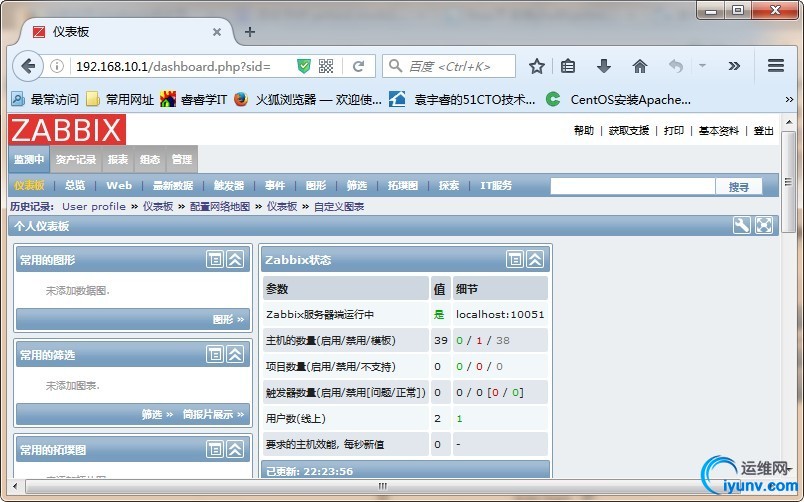The height and width of the screenshot is (502, 804).
Task: Click the 图形 » link in graphs widget
Action: click(228, 319)
